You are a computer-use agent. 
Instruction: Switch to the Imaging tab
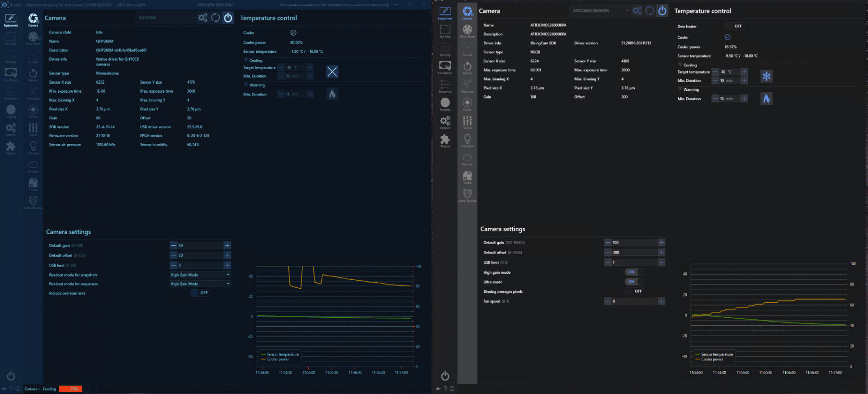click(445, 104)
